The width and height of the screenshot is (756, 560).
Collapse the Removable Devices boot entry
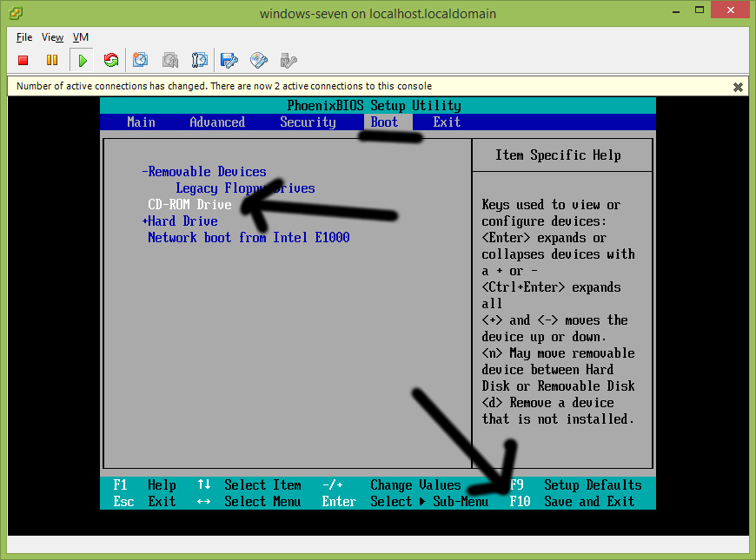point(204,172)
